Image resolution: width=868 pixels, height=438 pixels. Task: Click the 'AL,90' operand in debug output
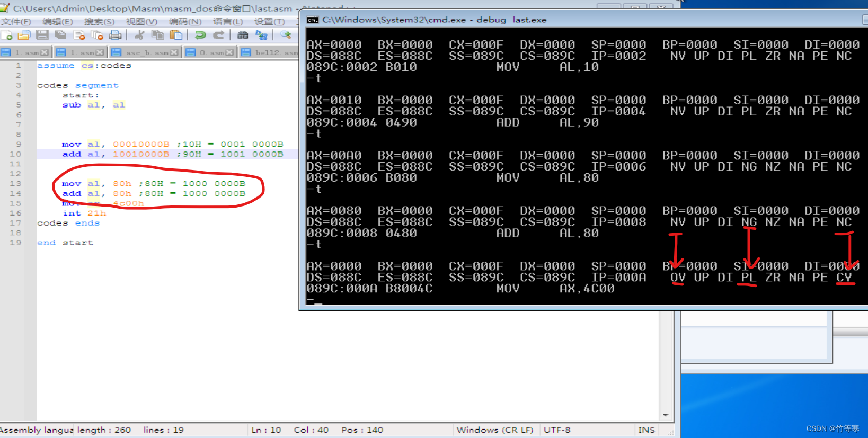click(579, 122)
